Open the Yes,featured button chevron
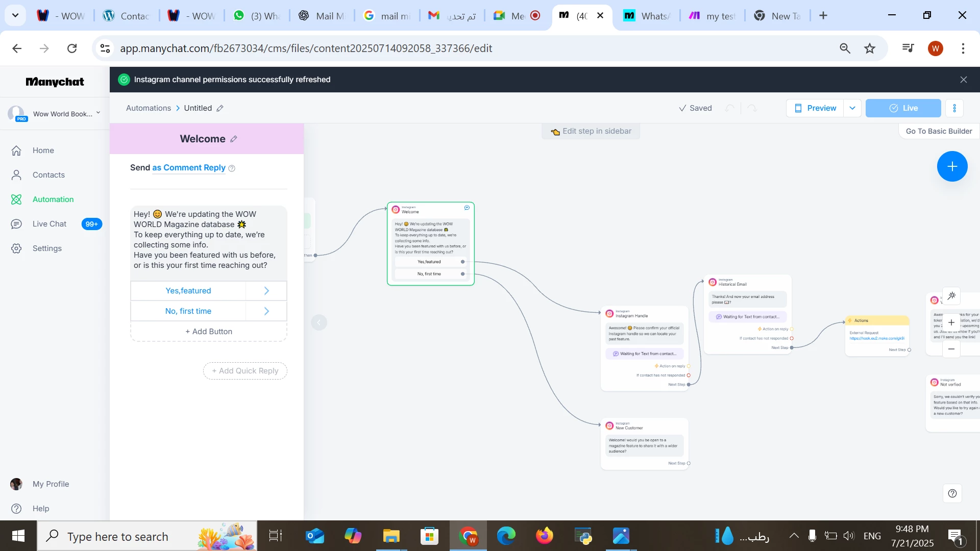 (266, 291)
